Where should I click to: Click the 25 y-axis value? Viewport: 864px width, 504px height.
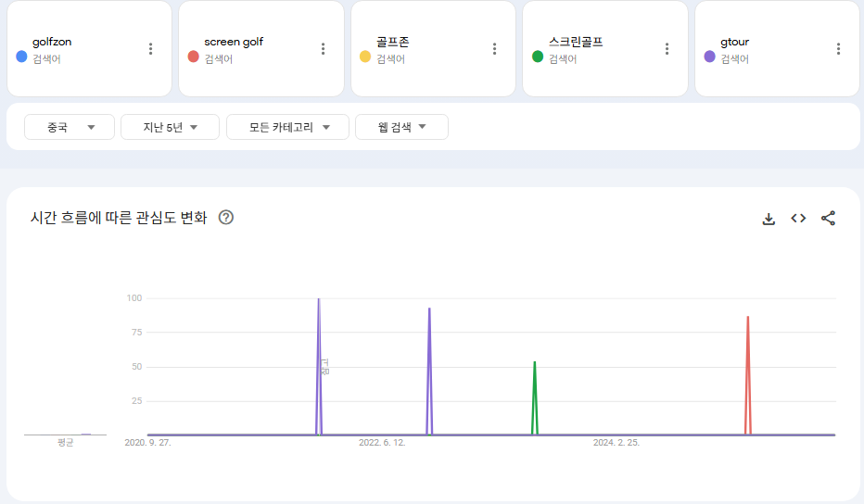136,401
